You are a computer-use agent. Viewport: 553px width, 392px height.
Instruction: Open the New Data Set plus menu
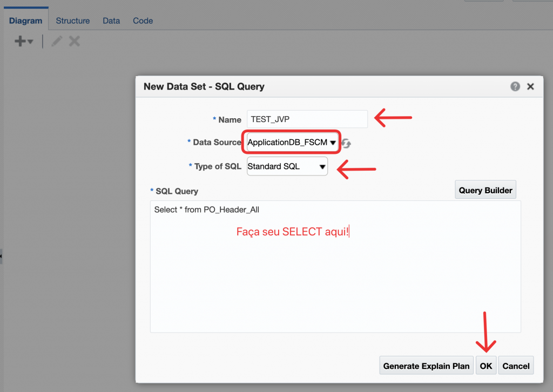(23, 42)
